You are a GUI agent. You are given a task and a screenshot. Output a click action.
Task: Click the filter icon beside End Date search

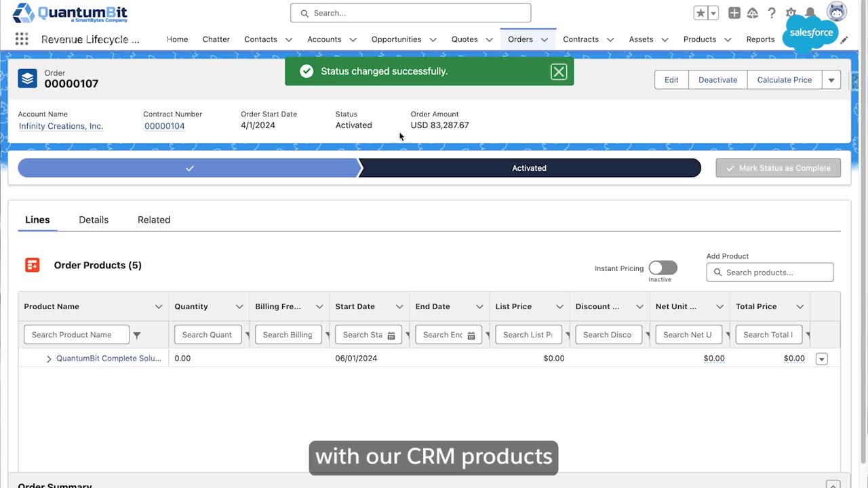pyautogui.click(x=487, y=335)
